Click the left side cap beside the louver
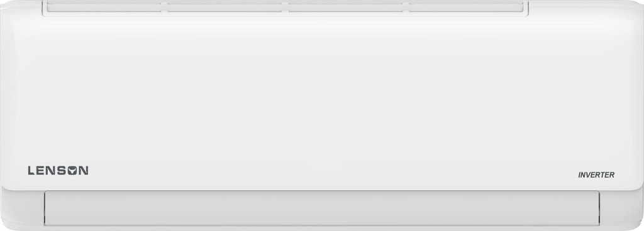 pos(23,208)
